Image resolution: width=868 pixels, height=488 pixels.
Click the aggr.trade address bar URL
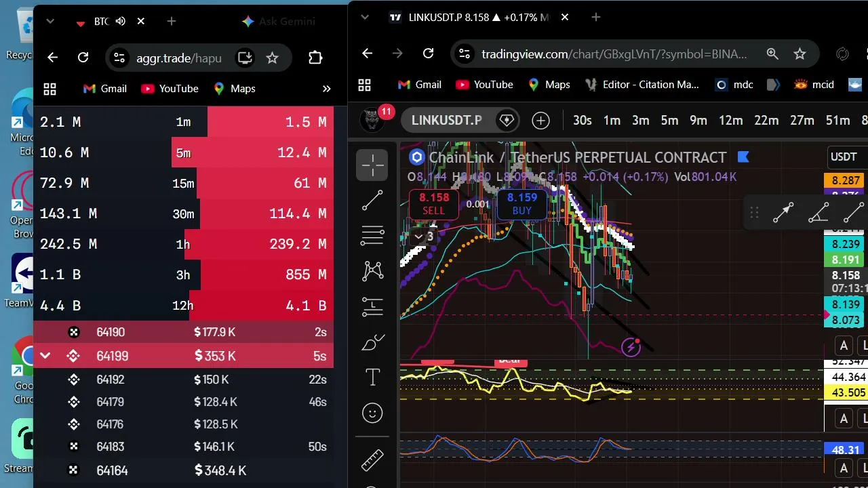(x=179, y=58)
